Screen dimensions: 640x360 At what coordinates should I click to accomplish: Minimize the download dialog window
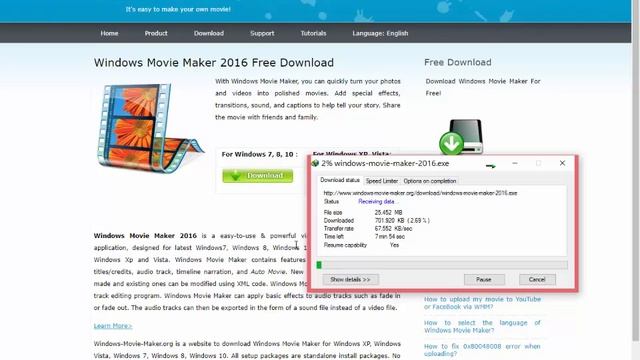tap(515, 163)
